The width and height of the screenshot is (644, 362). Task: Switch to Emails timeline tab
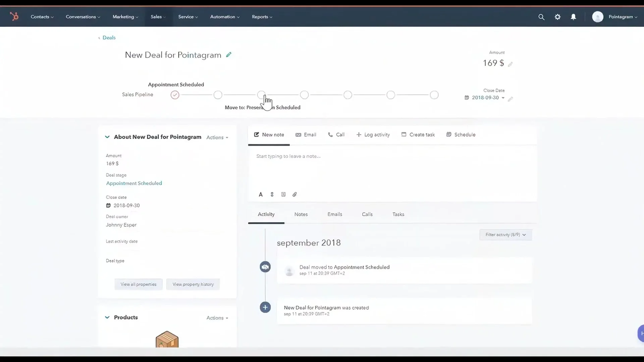pyautogui.click(x=335, y=215)
